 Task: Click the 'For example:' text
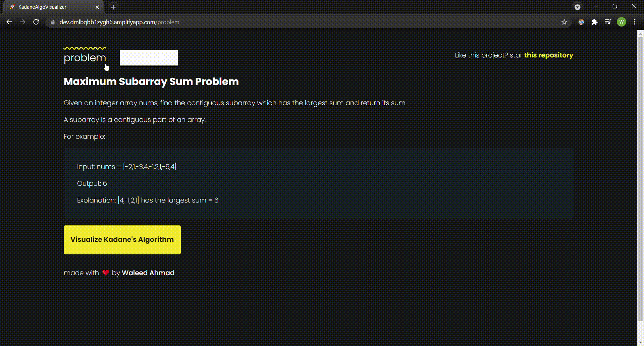click(x=85, y=136)
